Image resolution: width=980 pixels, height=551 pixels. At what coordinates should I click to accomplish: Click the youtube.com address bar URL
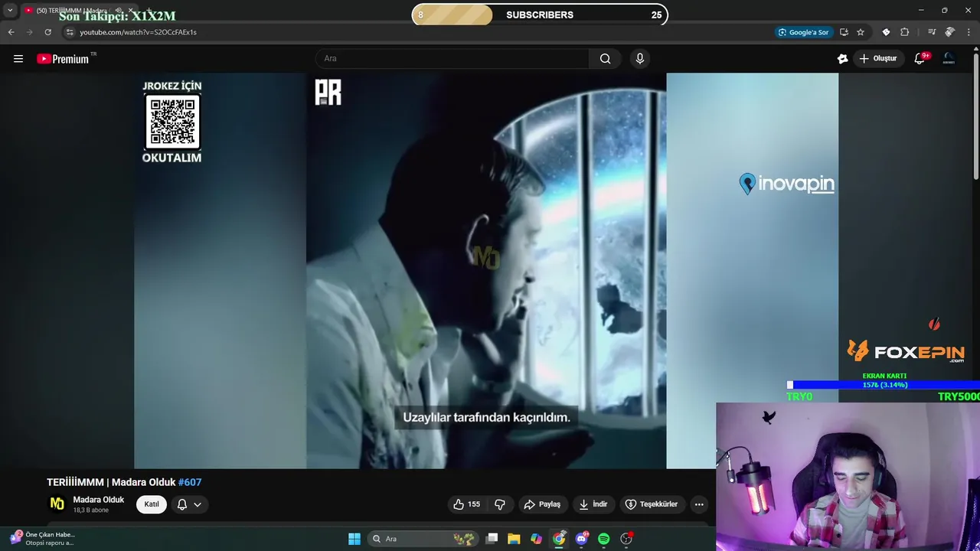pos(138,32)
